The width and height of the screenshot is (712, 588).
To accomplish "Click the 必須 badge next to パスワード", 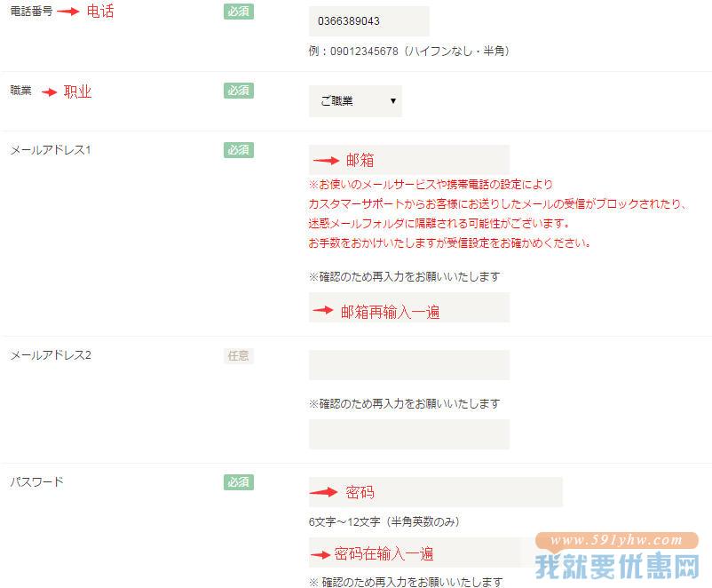I will tap(239, 482).
